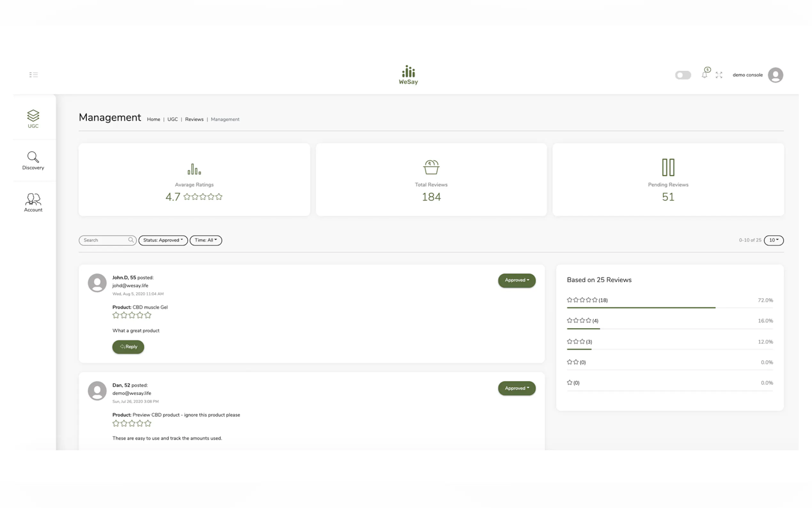Reply to John.D's review
The width and height of the screenshot is (812, 508).
(128, 347)
